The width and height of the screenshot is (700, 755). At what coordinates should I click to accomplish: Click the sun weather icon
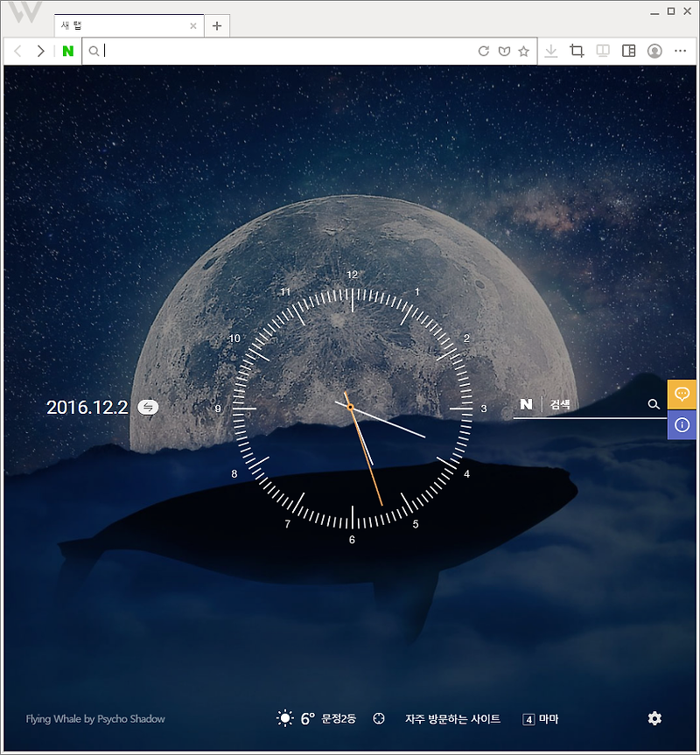click(285, 719)
